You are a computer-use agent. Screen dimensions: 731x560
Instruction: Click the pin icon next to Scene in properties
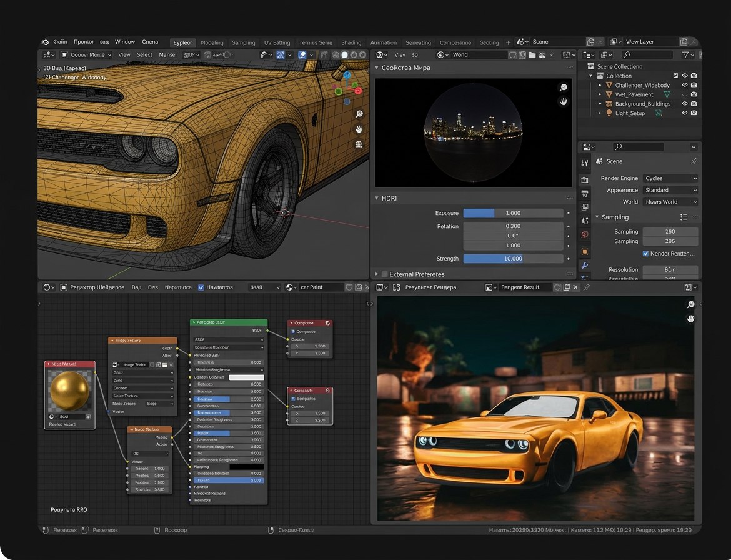tap(694, 161)
